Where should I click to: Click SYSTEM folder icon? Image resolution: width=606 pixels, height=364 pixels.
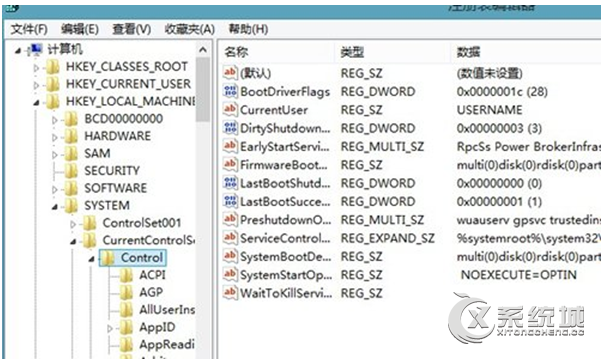tap(71, 206)
